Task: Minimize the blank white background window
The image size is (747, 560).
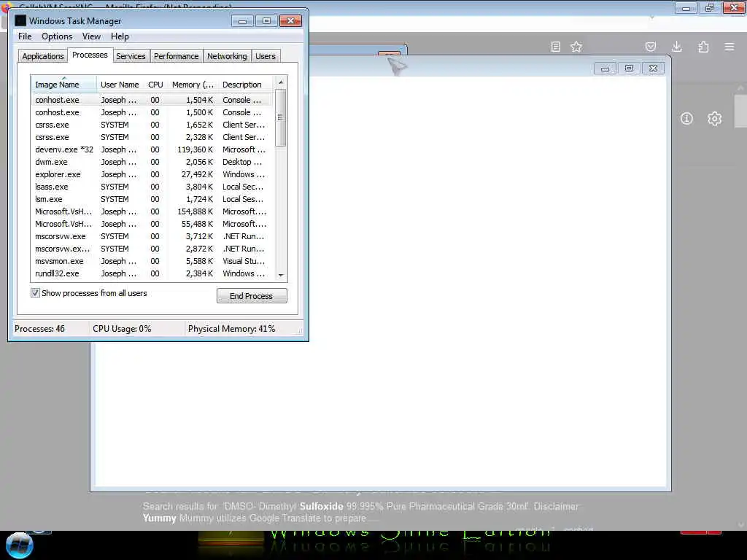Action: (605, 69)
